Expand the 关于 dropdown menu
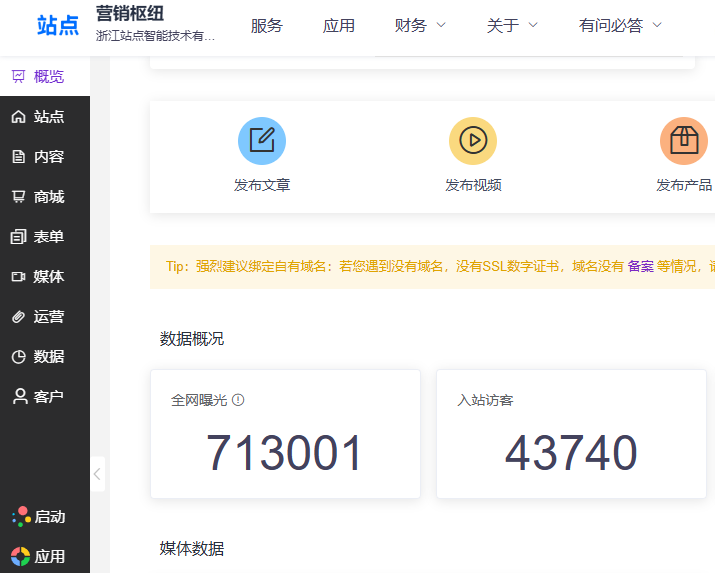715x573 pixels. pyautogui.click(x=512, y=26)
